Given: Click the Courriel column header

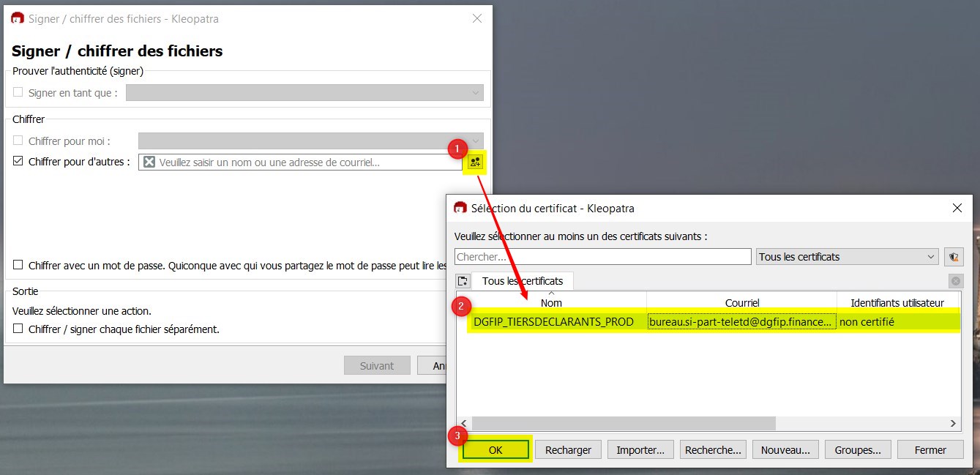Looking at the screenshot, I should click(741, 302).
